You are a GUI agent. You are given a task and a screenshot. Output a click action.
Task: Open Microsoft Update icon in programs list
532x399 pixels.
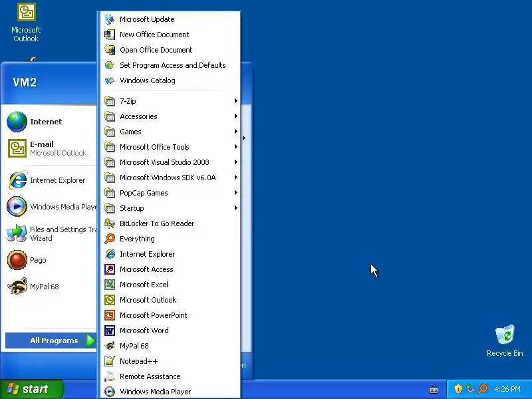[x=110, y=19]
